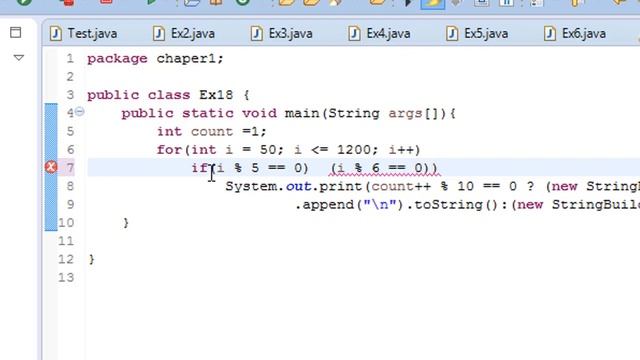Screen dimensions: 640x360
Task: Click the "if" keyword on line 7
Action: [x=200, y=168]
